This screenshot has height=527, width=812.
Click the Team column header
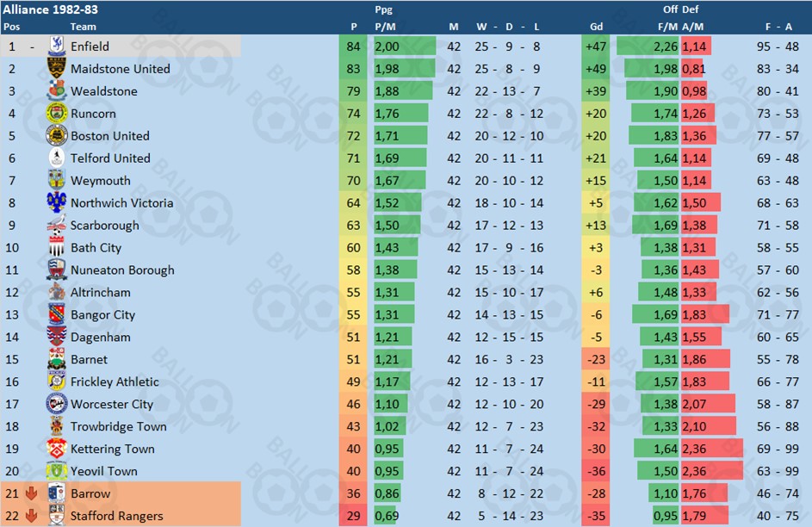tap(83, 27)
